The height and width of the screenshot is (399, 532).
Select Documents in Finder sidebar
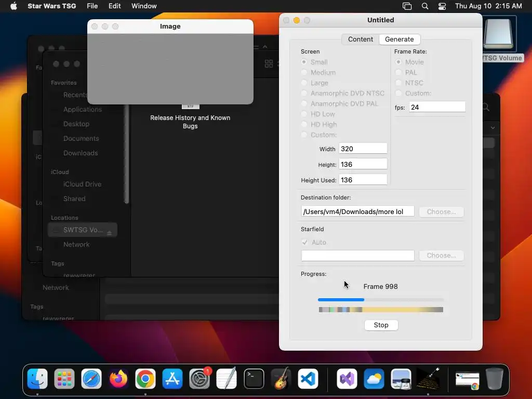click(81, 138)
